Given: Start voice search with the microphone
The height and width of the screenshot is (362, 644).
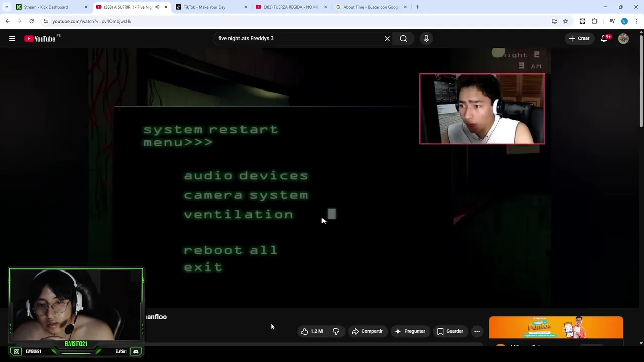Looking at the screenshot, I should pos(426,38).
